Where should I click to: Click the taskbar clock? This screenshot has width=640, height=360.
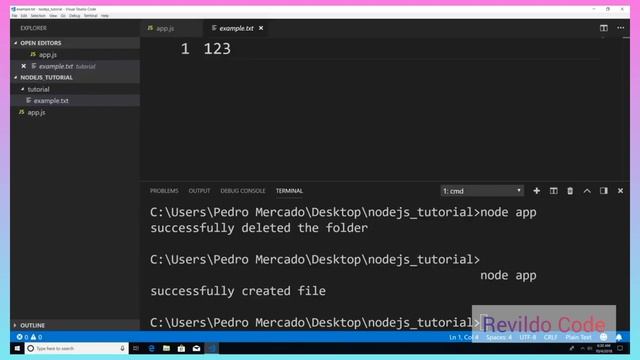pyautogui.click(x=603, y=349)
